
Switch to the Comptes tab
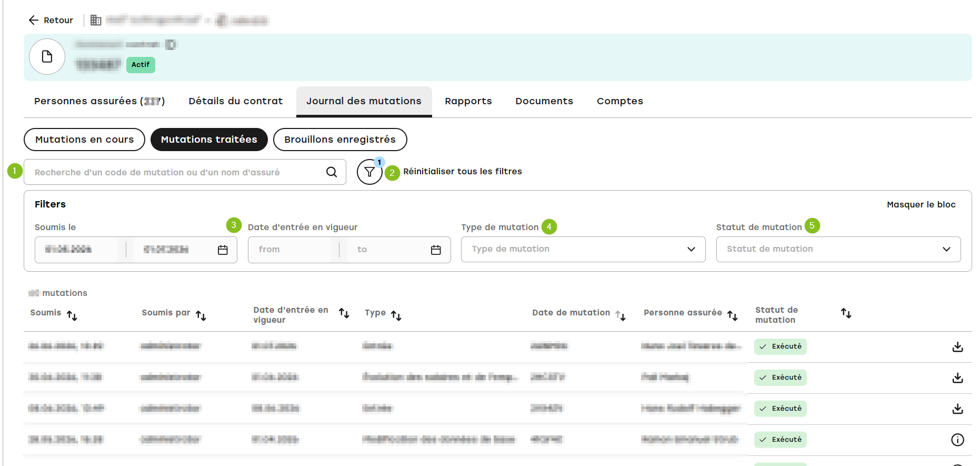coord(620,101)
